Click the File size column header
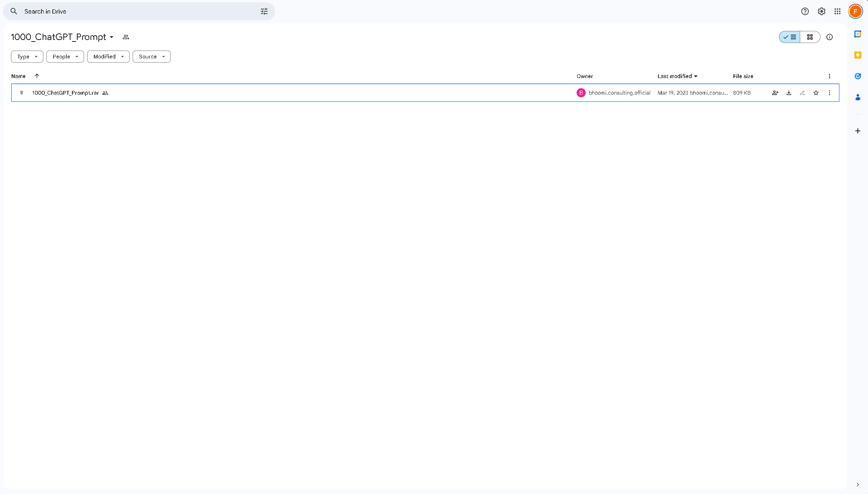868x494 pixels. (743, 76)
